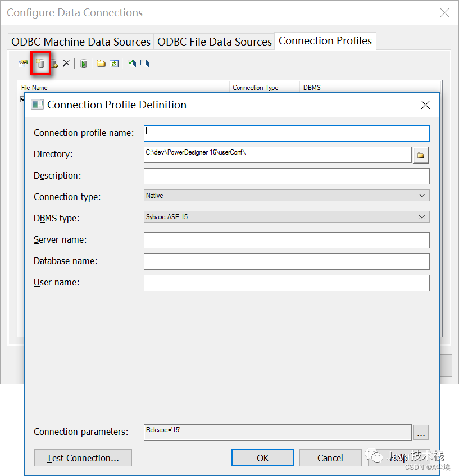Switch to ODBC File Data Sources tab

[x=214, y=42]
